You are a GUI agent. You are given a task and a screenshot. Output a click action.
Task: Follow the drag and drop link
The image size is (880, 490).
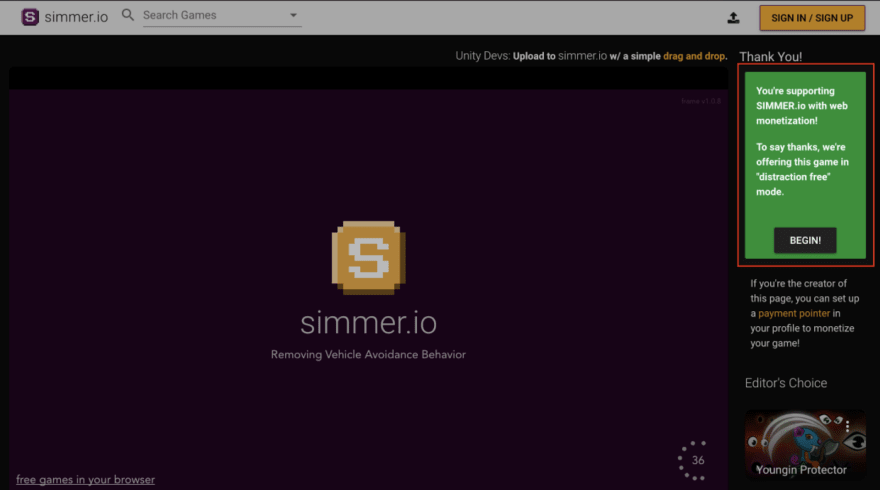(x=695, y=56)
